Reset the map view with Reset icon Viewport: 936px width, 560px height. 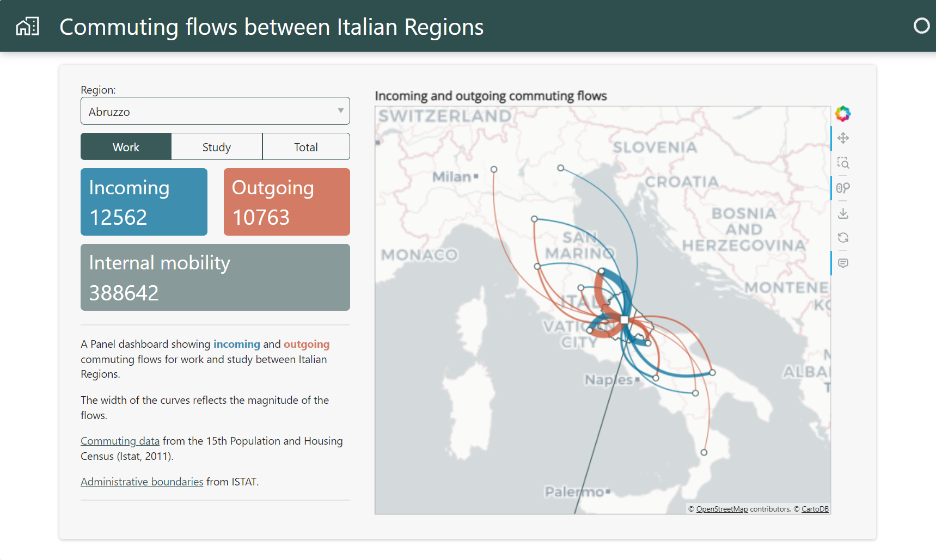(843, 238)
